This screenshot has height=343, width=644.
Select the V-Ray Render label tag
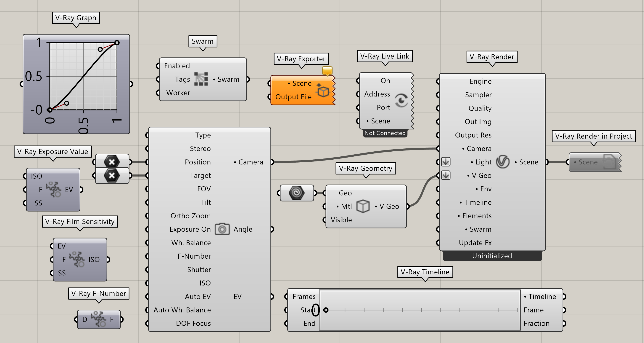(492, 57)
